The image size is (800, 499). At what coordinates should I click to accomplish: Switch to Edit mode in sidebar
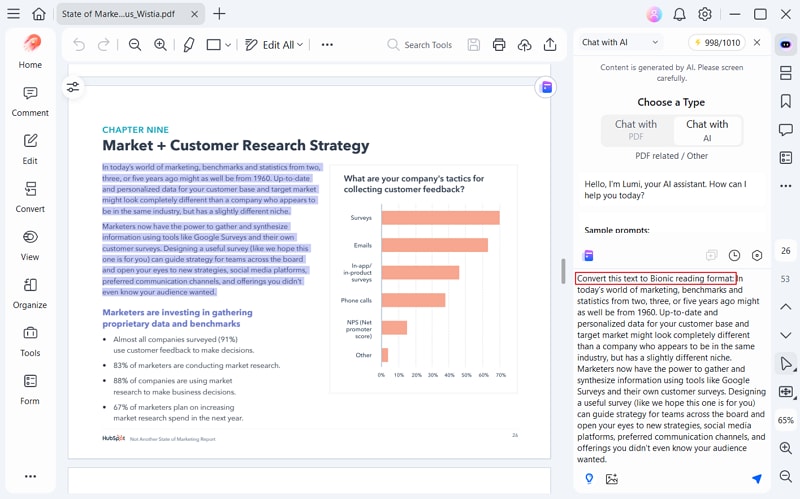pyautogui.click(x=30, y=149)
